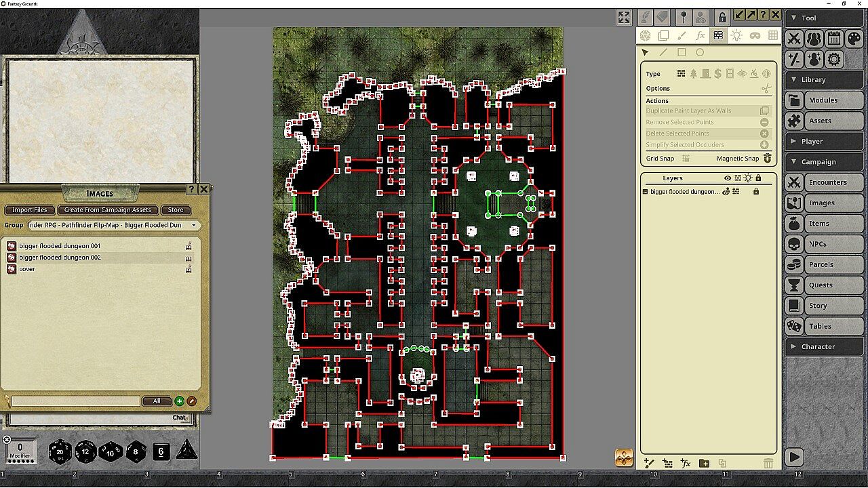Screen dimensions: 868x488
Task: Click the Modifier box
Action: pos(20,451)
